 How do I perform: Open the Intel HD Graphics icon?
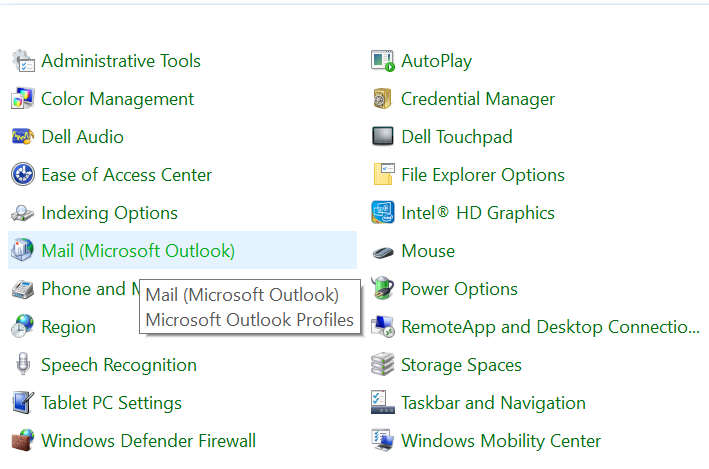pyautogui.click(x=383, y=213)
